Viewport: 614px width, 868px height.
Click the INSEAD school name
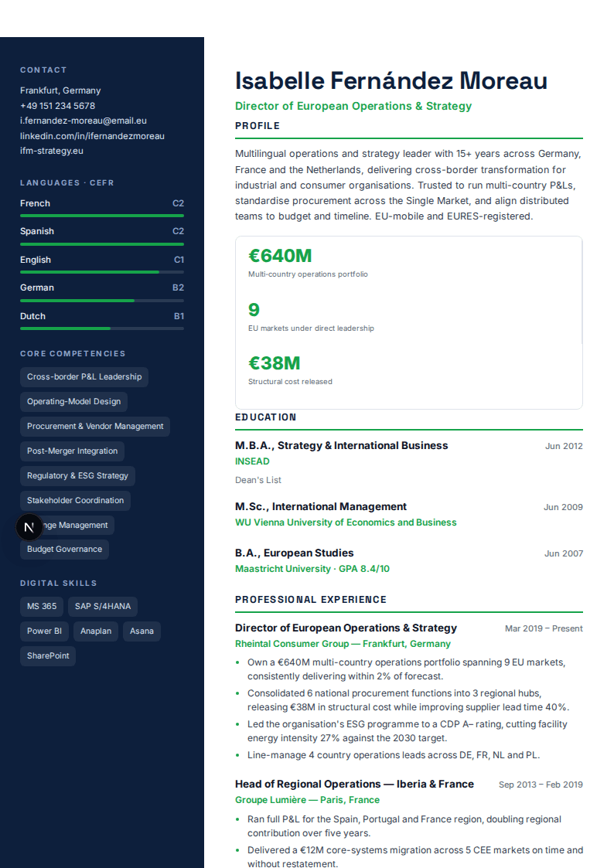pyautogui.click(x=252, y=461)
